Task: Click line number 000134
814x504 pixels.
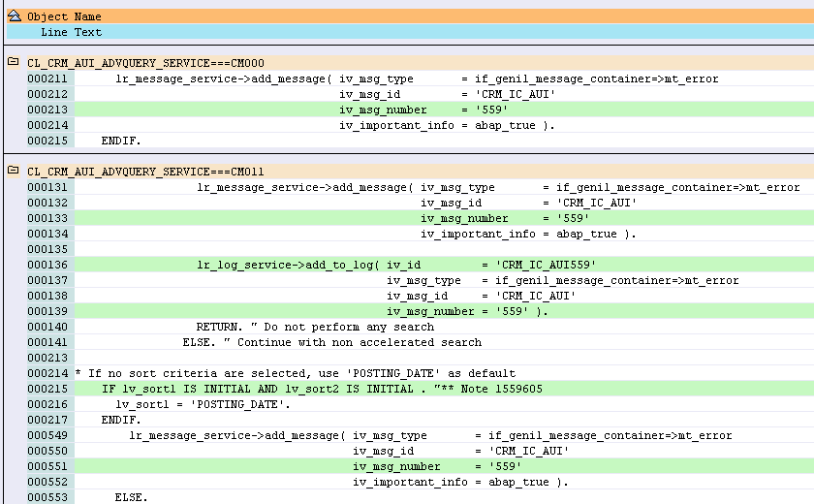Action: tap(47, 234)
